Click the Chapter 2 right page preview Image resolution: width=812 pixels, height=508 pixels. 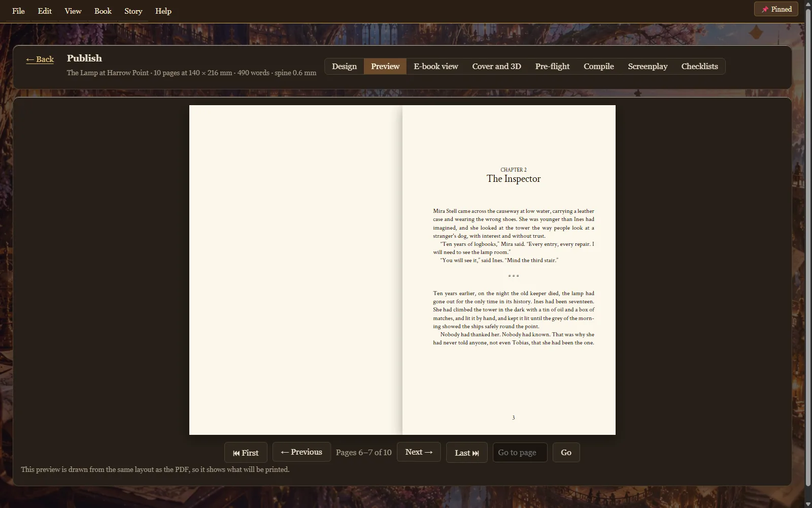click(509, 270)
